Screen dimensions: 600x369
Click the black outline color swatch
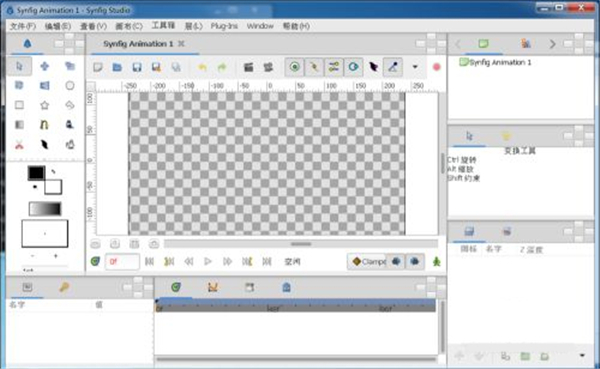(x=36, y=173)
